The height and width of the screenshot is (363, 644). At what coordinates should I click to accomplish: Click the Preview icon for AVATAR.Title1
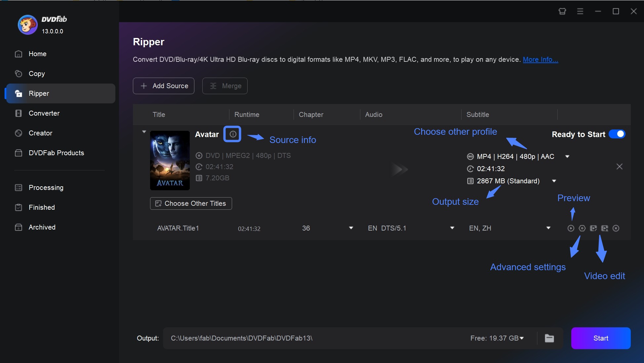tap(571, 228)
